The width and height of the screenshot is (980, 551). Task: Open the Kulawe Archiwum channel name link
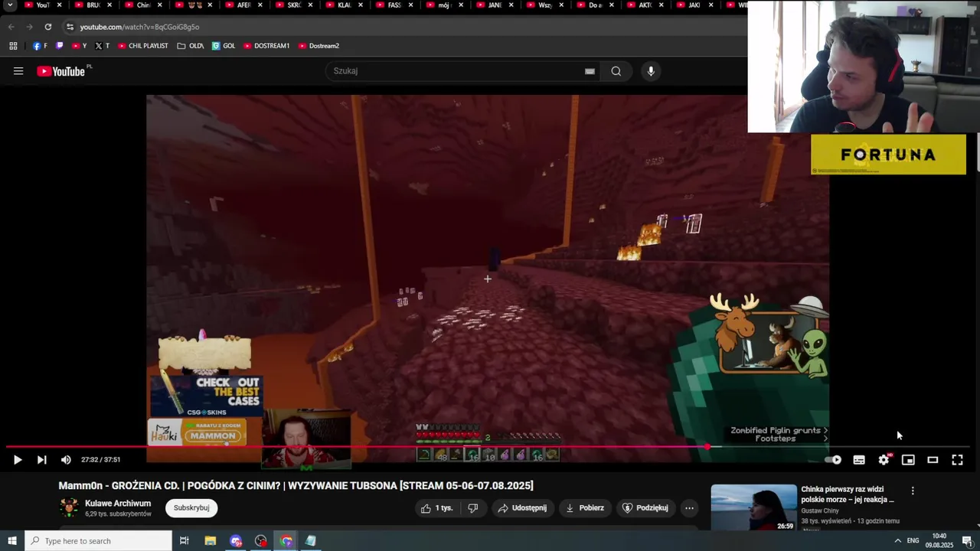pyautogui.click(x=118, y=504)
